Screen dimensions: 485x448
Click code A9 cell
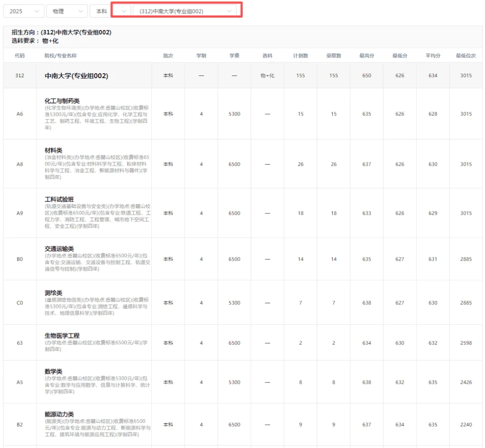point(19,213)
